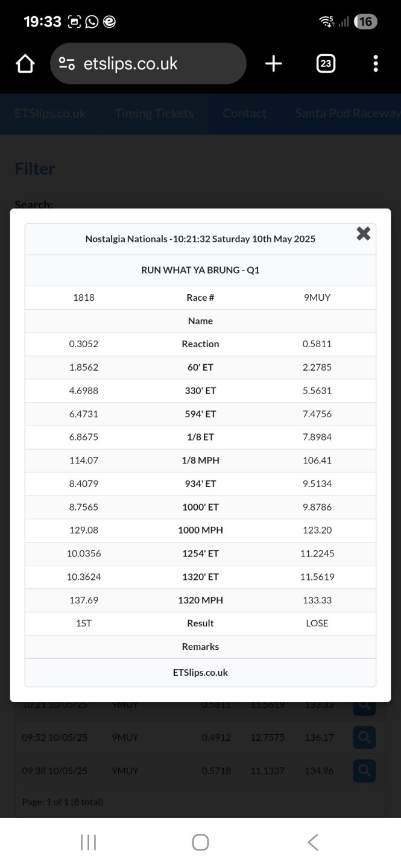This screenshot has width=401, height=868.
Task: Close the timing ticket popup with X
Action: (363, 233)
